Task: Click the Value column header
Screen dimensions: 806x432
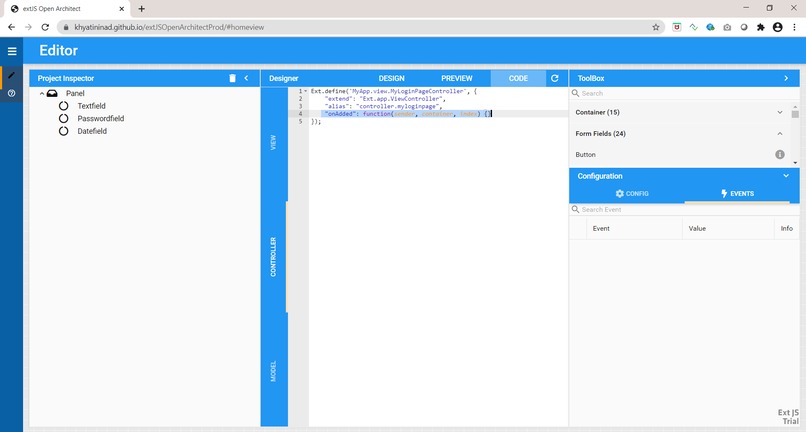Action: [x=728, y=228]
